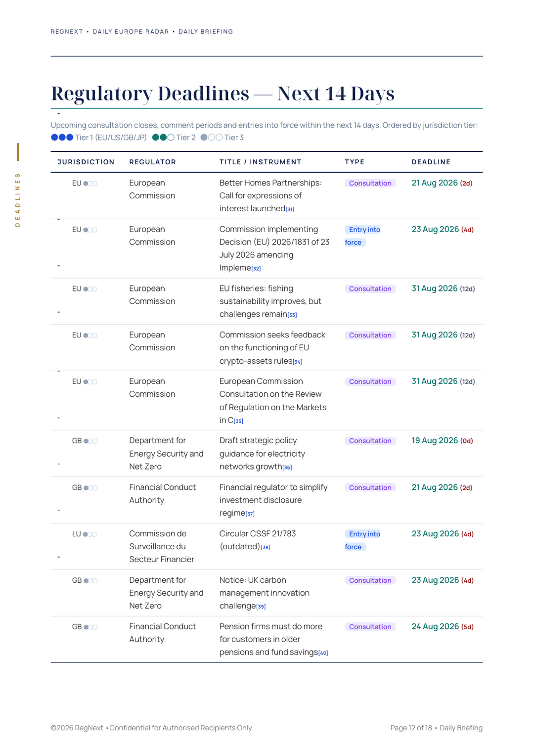Click the Regulatory Deadlines page heading
This screenshot has height=756, width=534.
222,94
